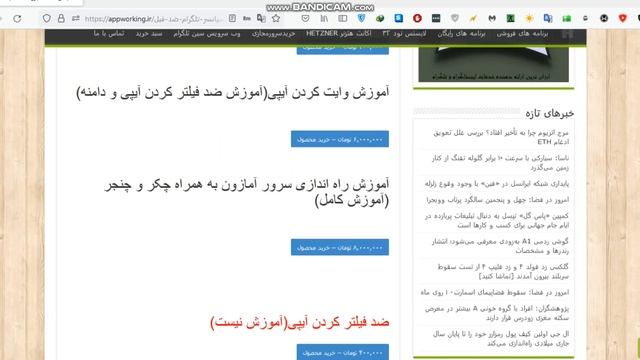
Task: Open heading 'آموزش راه اندازی سرور آمازون'
Action: 247,192
